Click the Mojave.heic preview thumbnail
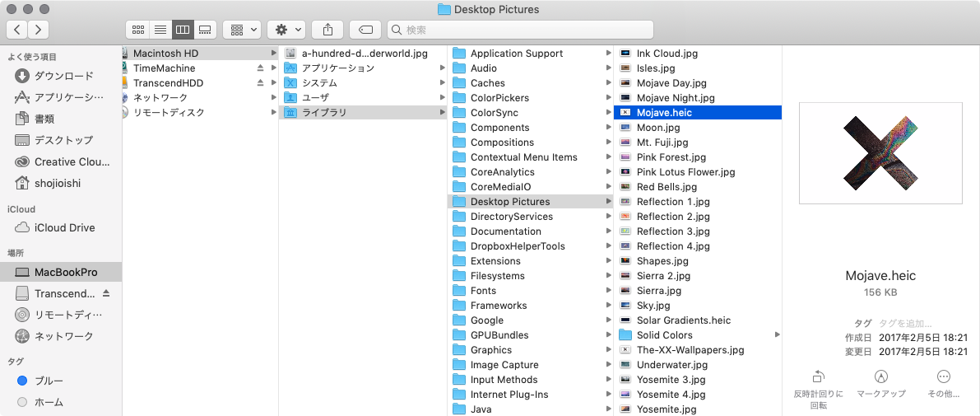 (x=880, y=154)
